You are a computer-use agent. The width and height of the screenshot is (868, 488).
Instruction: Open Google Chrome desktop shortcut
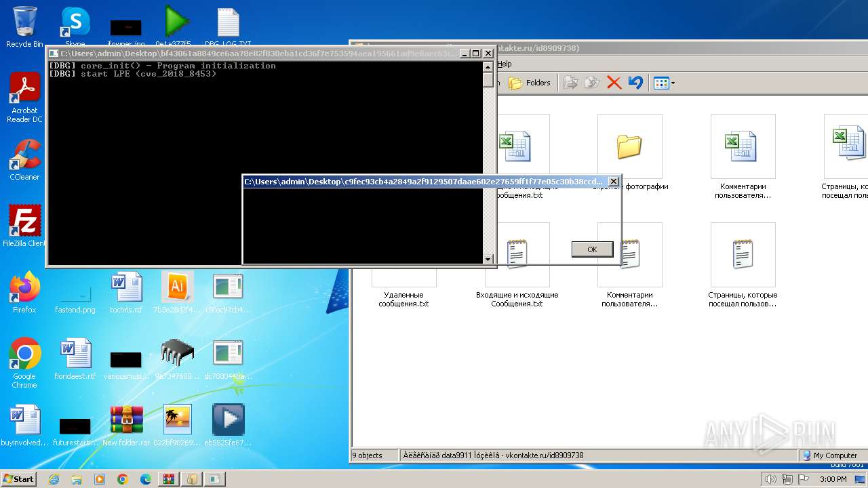[x=24, y=363]
